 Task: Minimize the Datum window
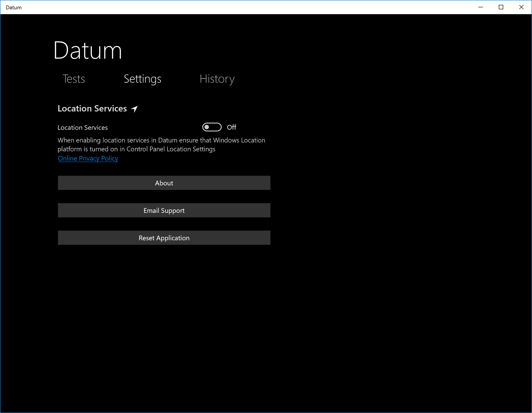click(x=480, y=7)
